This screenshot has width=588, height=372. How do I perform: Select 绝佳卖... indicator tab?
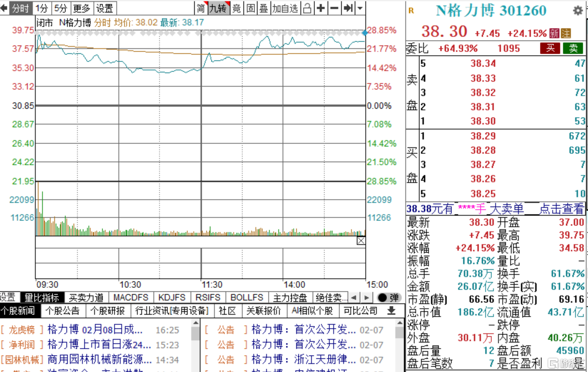coord(331,297)
